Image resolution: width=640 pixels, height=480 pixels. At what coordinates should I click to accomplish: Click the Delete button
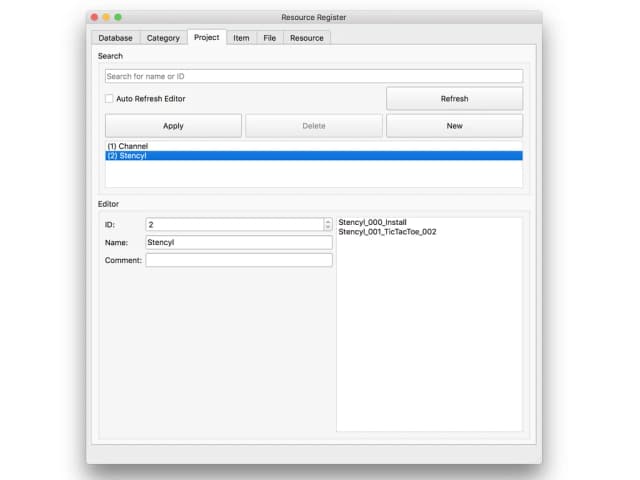pos(313,126)
